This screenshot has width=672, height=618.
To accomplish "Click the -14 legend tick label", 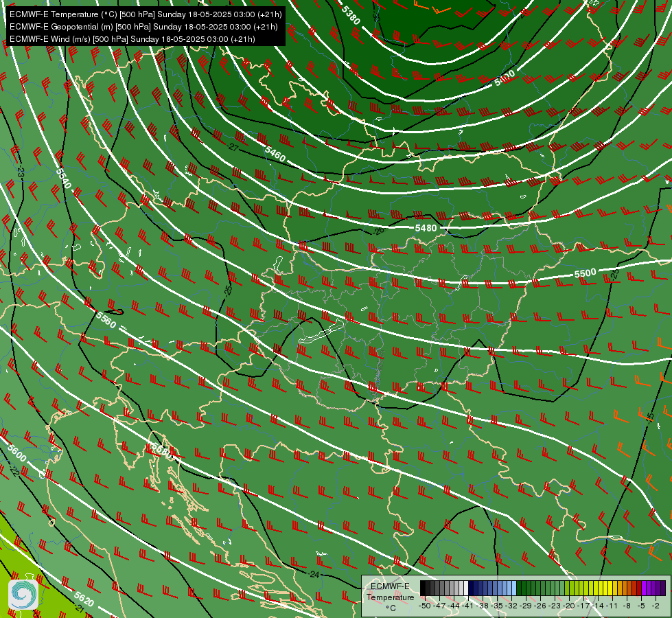I will pos(599,606).
